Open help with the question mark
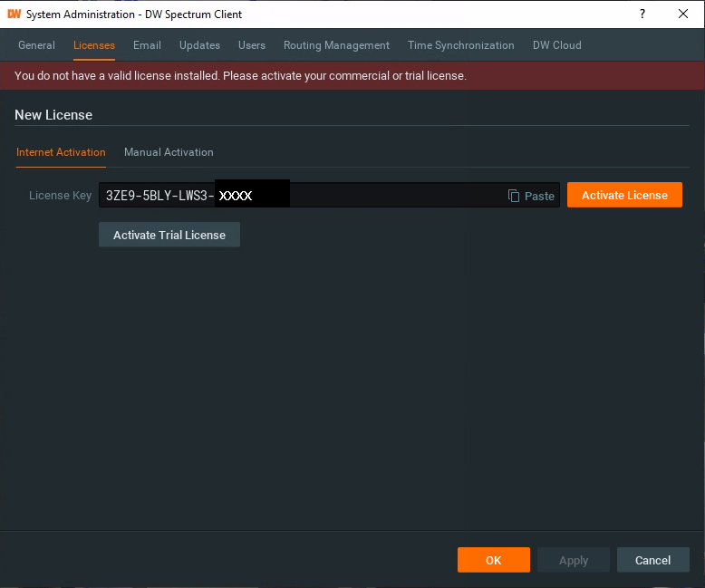Screen dimensions: 705x588 pos(642,14)
